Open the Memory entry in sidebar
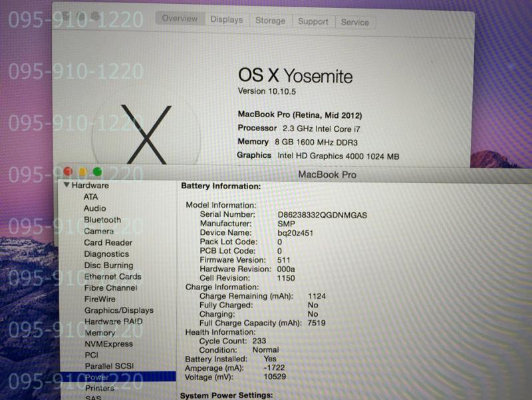 click(100, 333)
